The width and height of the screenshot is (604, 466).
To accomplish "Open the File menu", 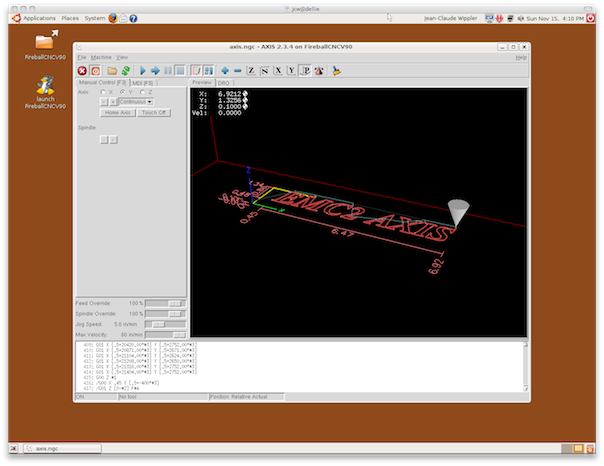I will pos(82,57).
